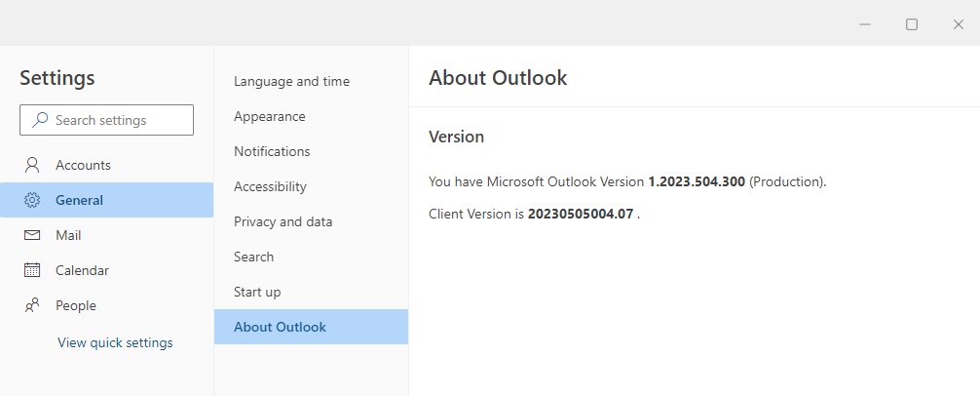Select the General settings category

[106, 200]
